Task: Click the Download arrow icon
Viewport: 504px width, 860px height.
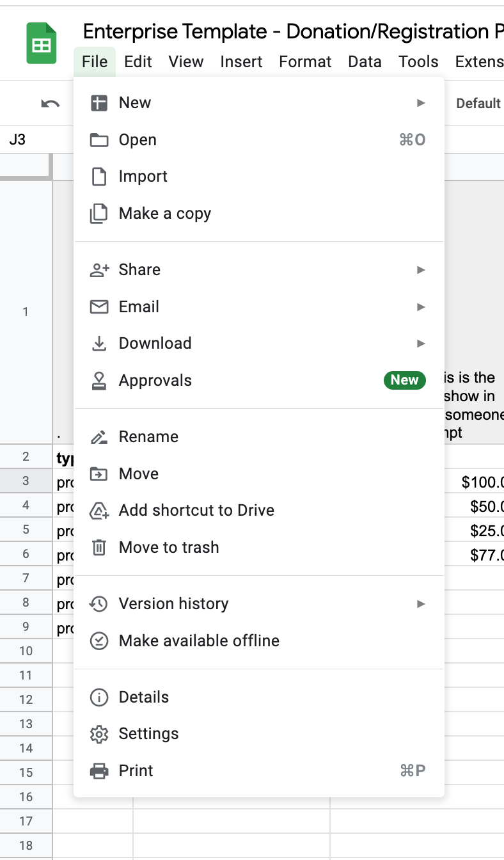Action: tap(99, 344)
